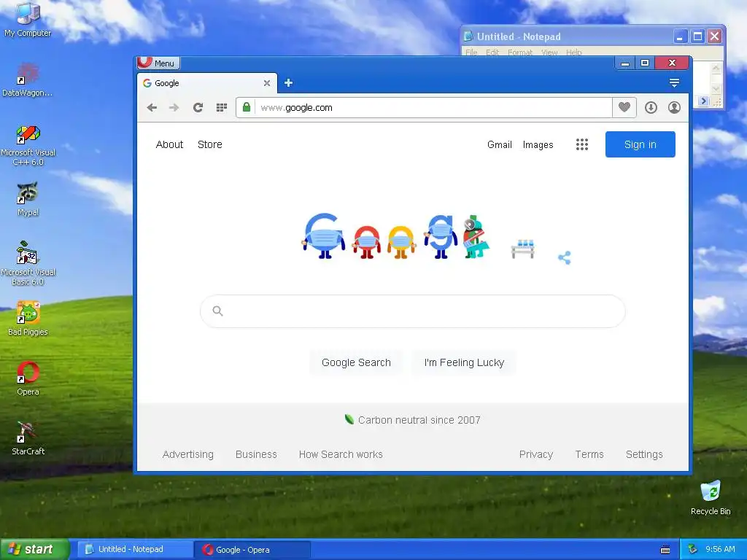Viewport: 747px width, 560px height.
Task: Click Notepad vertical scrollbar up arrow
Action: [x=716, y=68]
